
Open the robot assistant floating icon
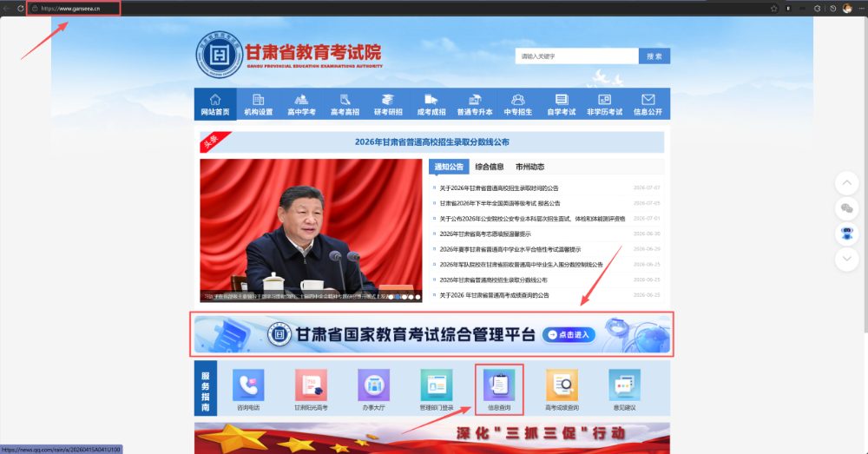point(847,234)
